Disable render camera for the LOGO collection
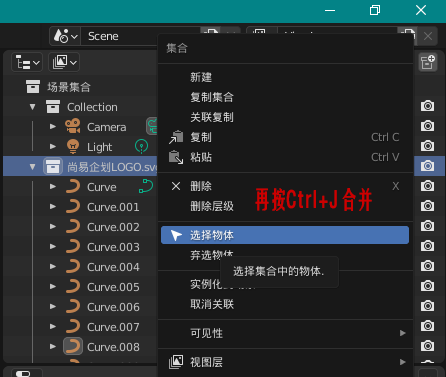Image resolution: width=446 pixels, height=377 pixels. coord(427,166)
